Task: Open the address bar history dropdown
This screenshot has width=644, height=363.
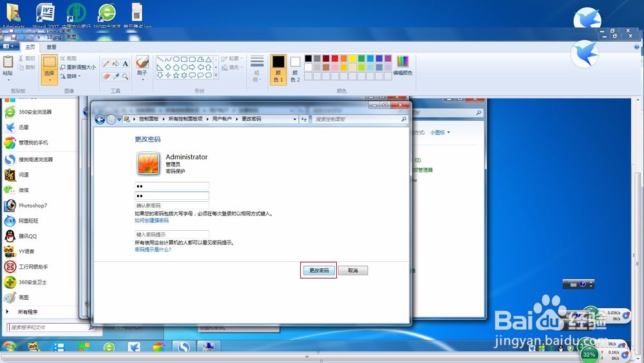Action: [294, 119]
